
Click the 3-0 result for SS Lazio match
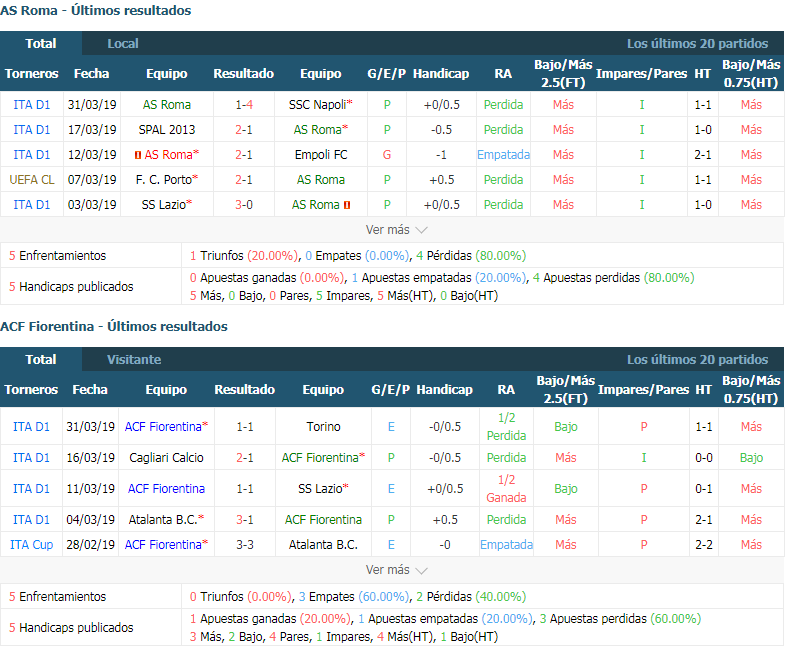click(x=244, y=204)
